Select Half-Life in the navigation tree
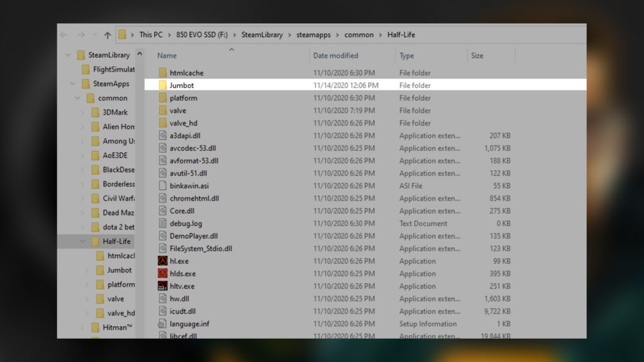Viewport: 644px width, 362px height. pyautogui.click(x=116, y=241)
